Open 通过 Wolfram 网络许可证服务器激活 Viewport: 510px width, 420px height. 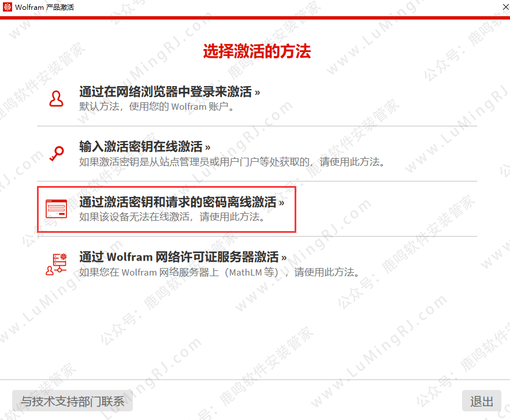point(179,257)
